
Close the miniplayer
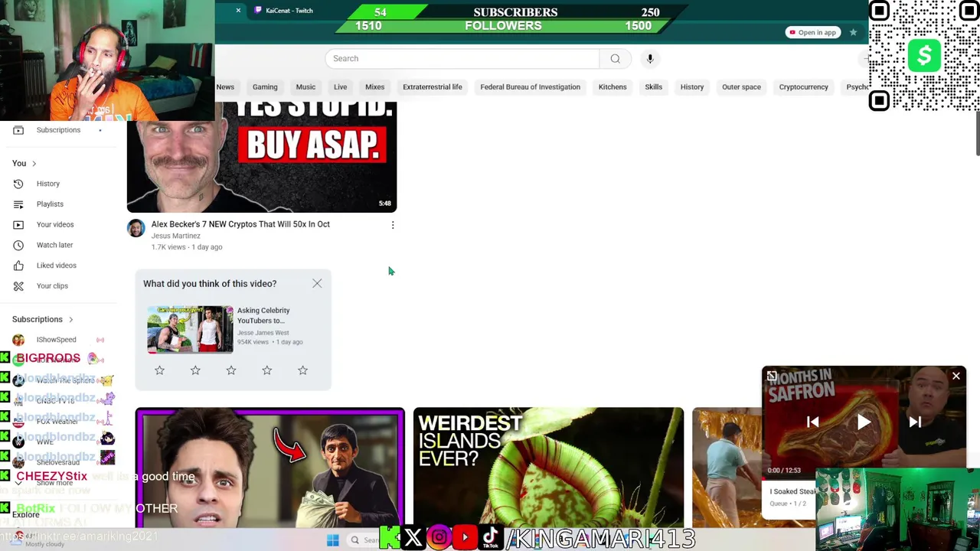[x=955, y=376]
